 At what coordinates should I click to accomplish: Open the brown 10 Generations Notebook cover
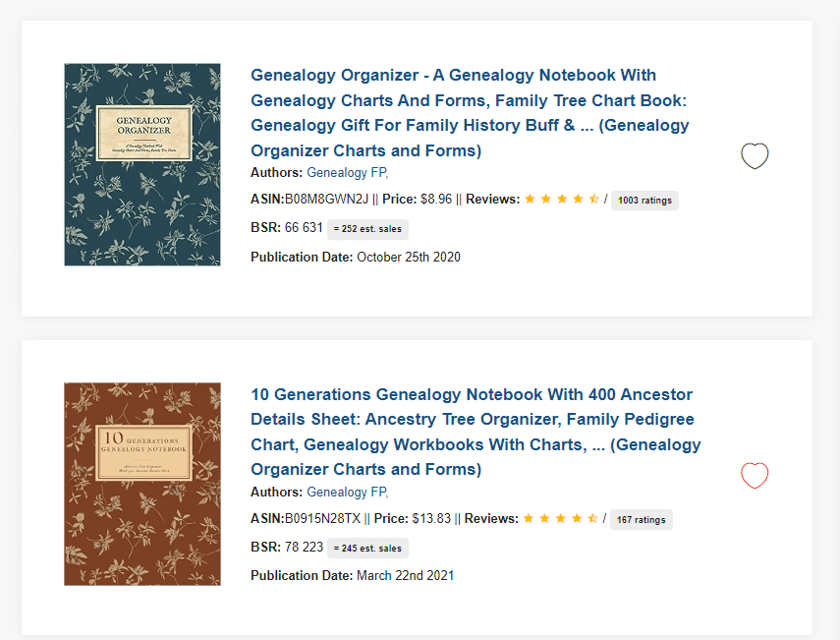142,484
